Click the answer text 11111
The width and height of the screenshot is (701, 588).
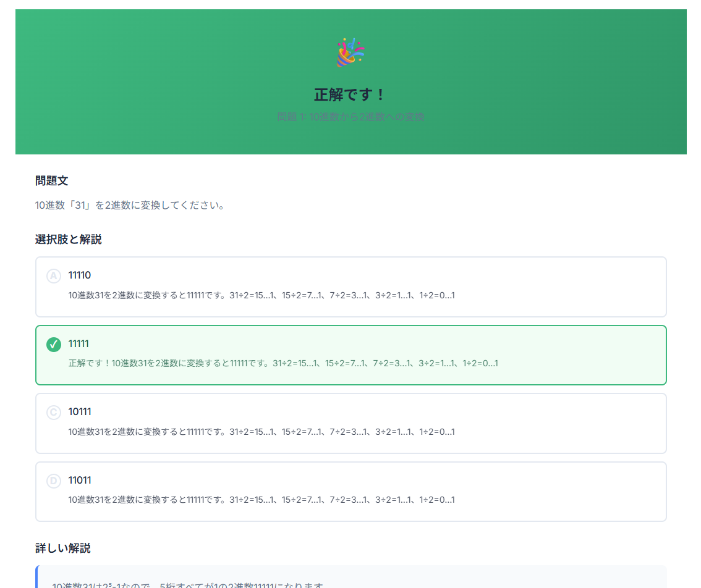point(79,343)
